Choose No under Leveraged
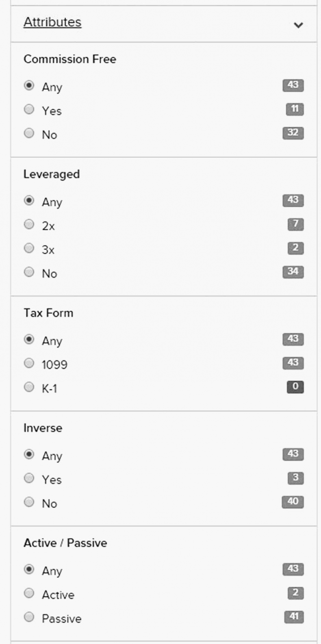Screen dimensions: 321x644 point(29,272)
